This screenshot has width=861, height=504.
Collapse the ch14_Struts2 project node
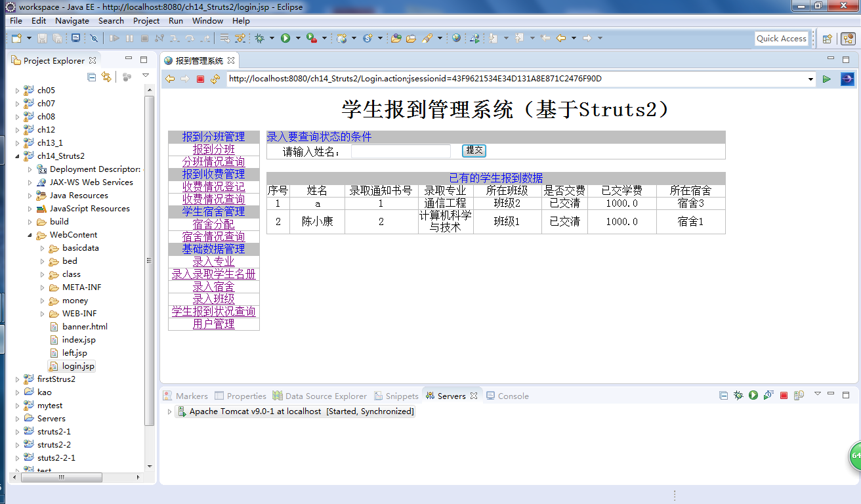tap(18, 156)
